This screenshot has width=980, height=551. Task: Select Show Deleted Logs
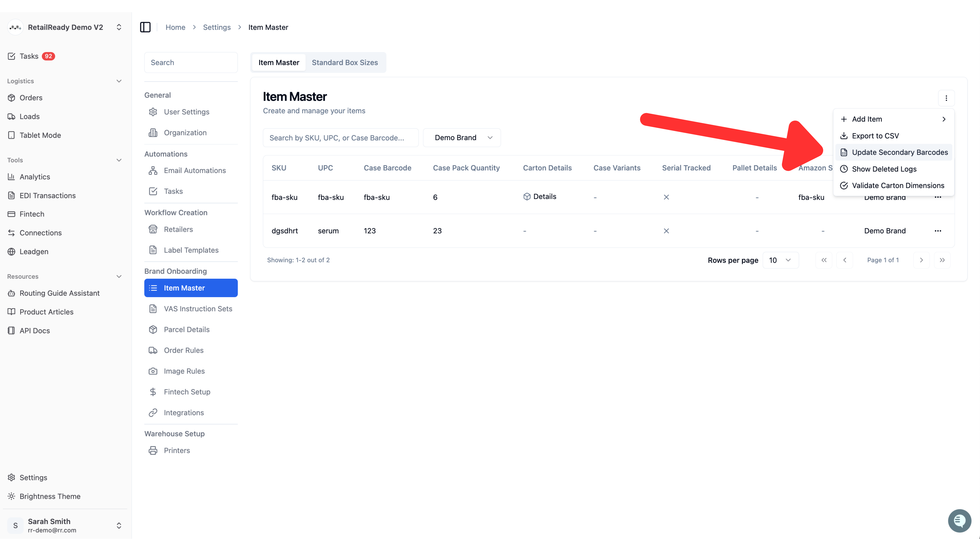(x=893, y=169)
